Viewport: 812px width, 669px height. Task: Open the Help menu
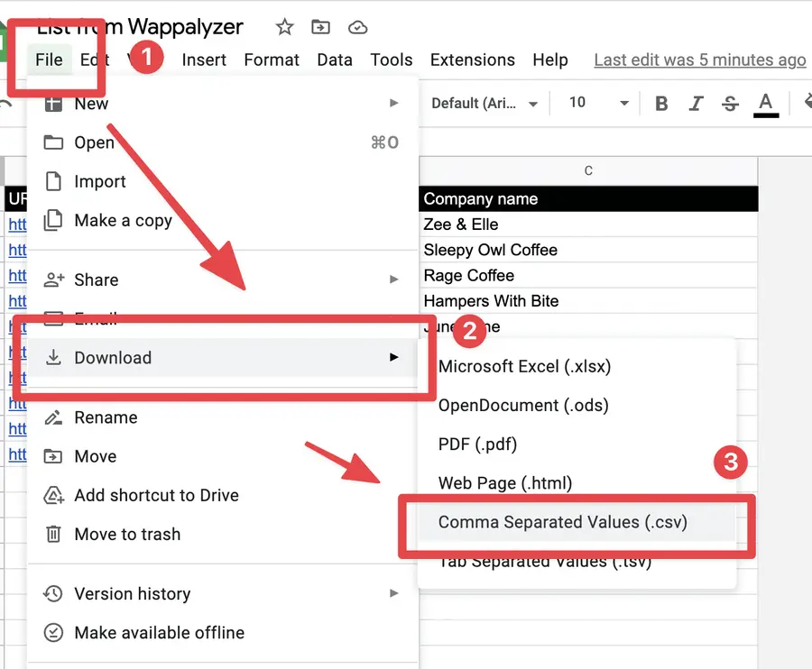pos(550,60)
